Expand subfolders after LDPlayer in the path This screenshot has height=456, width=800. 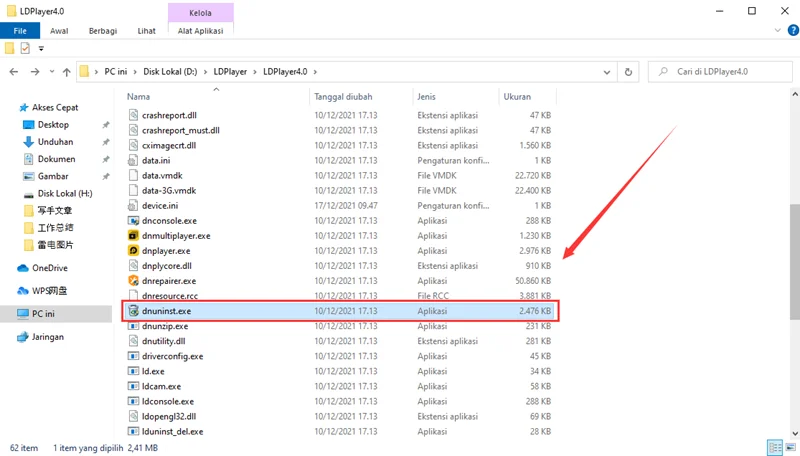coord(255,72)
